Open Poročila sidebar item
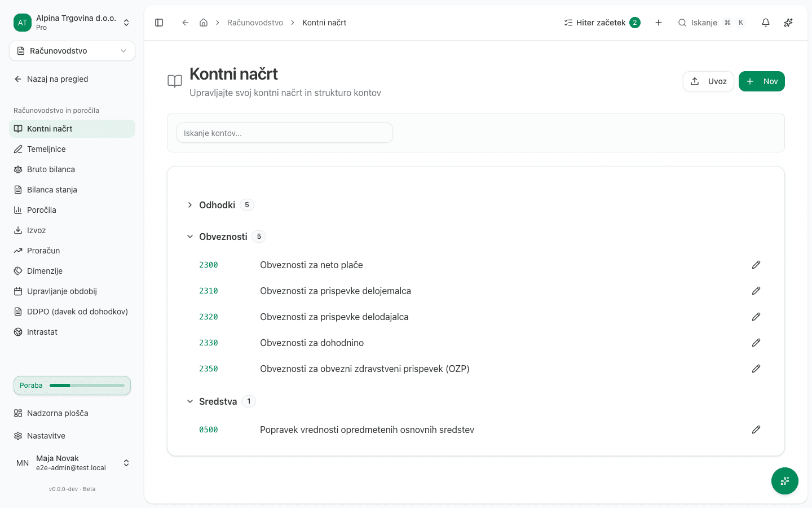812x508 pixels. pos(72,210)
